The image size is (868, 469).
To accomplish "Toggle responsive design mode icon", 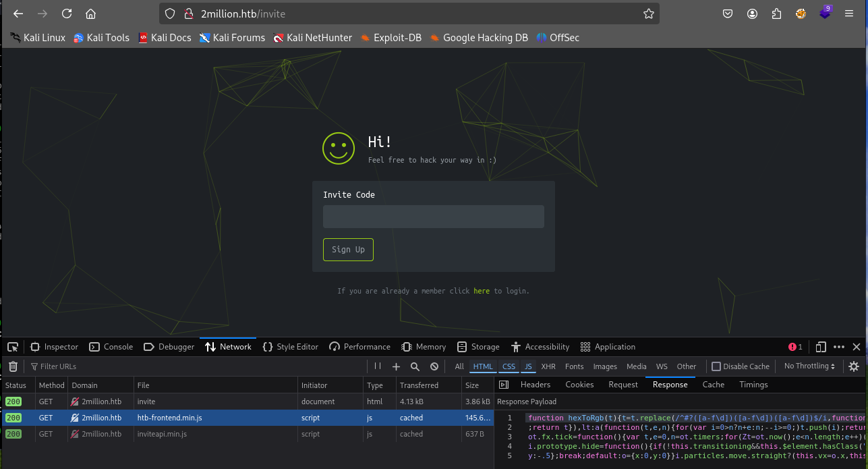I will [x=821, y=347].
